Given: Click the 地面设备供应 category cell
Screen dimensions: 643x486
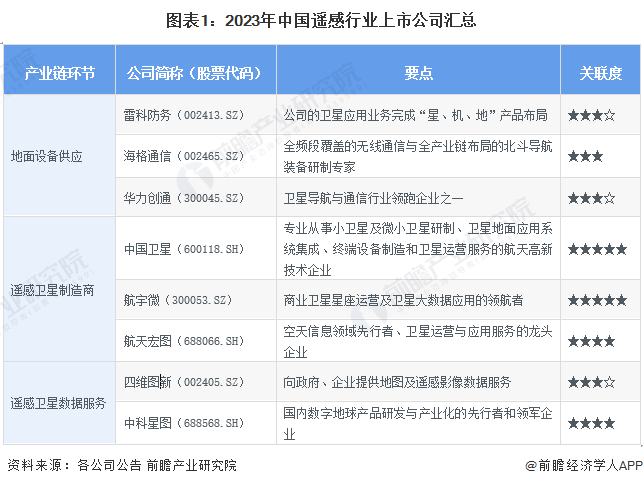Looking at the screenshot, I should (59, 155).
